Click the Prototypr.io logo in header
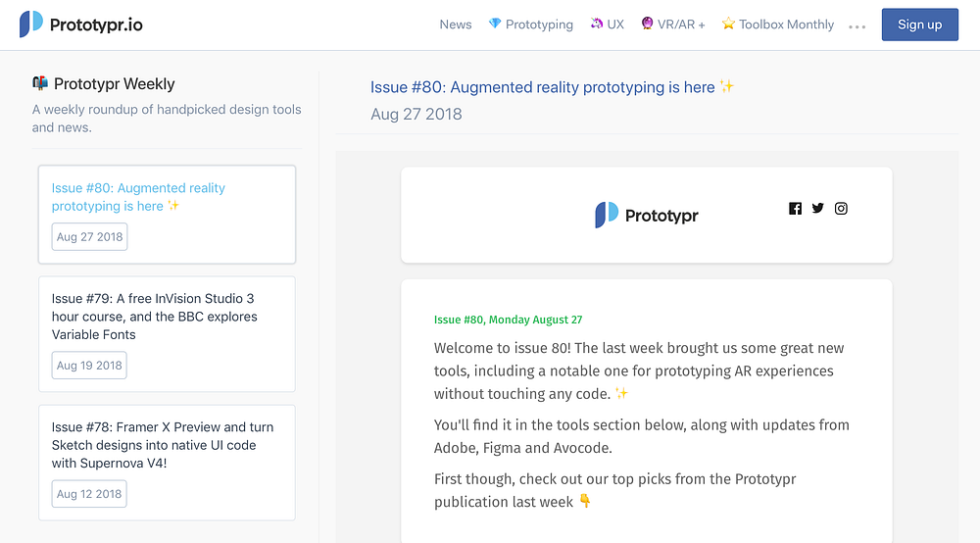The width and height of the screenshot is (980, 543). pyautogui.click(x=81, y=25)
